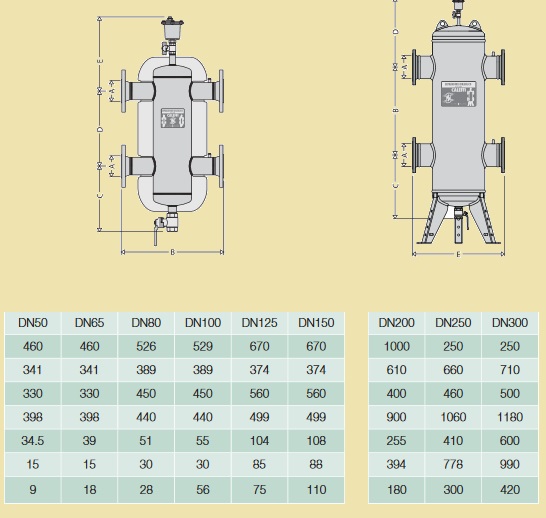Click the floor-standing separator drawing with legs
Screen dimensions: 546x518
pyautogui.click(x=459, y=122)
